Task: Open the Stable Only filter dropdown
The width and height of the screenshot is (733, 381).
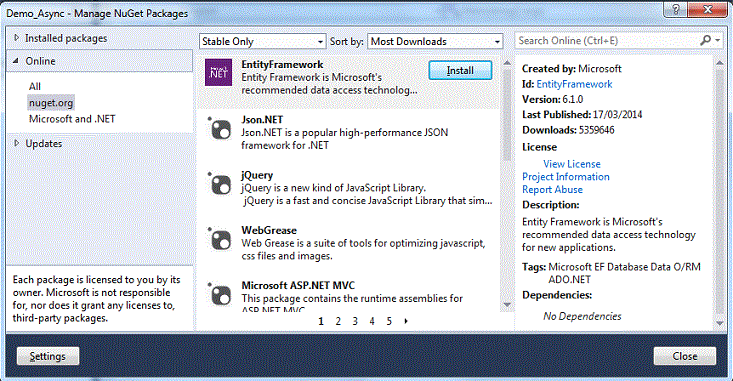Action: pos(263,41)
